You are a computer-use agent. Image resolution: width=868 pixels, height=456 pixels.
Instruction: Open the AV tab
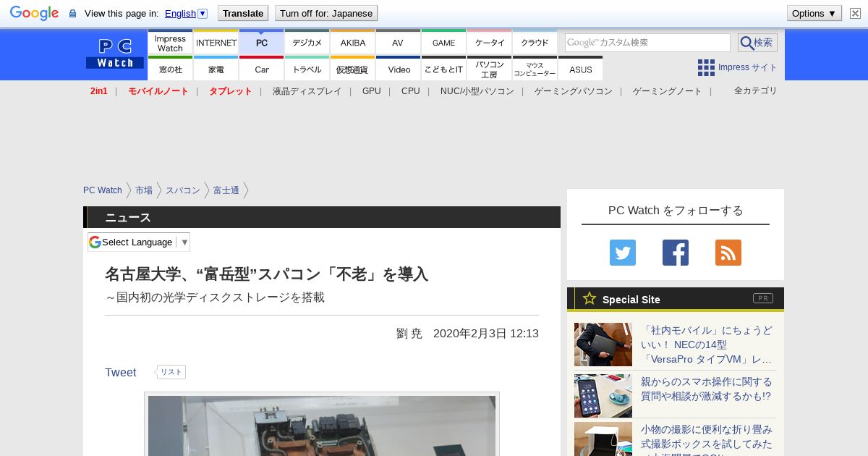point(398,43)
